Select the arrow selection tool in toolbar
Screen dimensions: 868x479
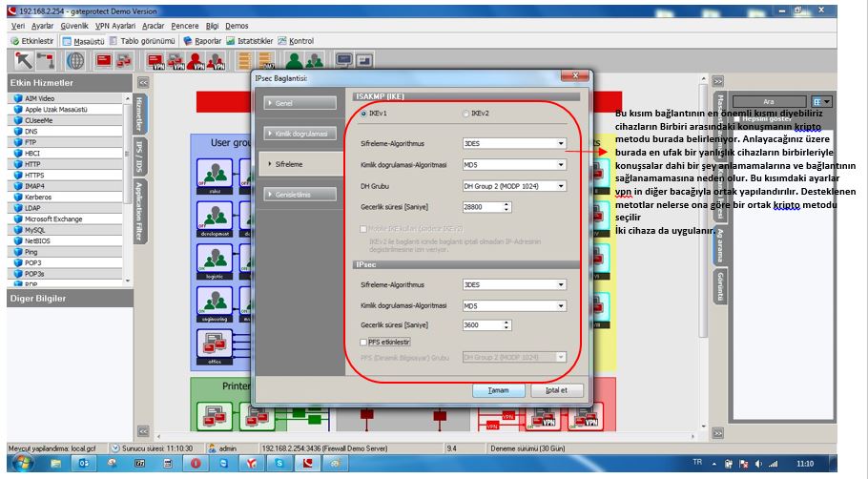coord(21,60)
